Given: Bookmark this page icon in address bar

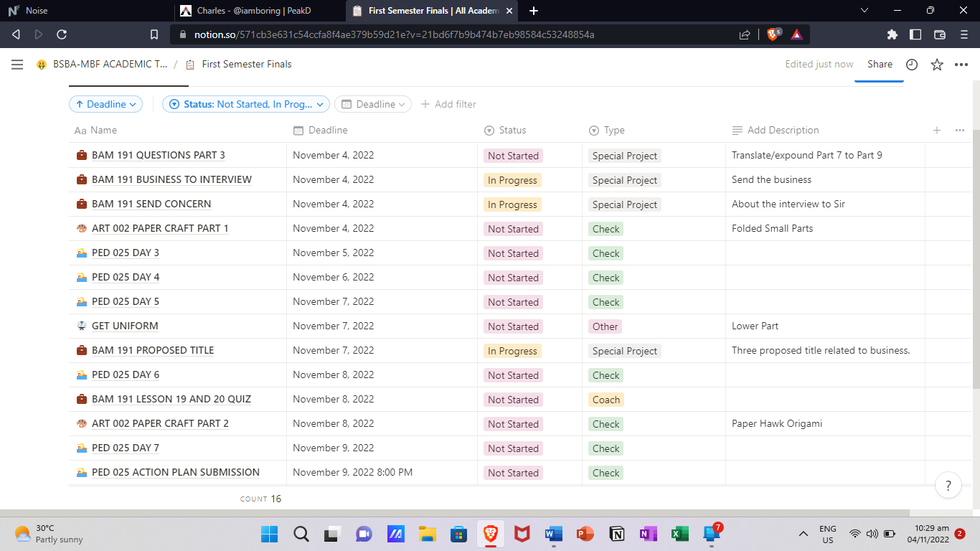Looking at the screenshot, I should pyautogui.click(x=154, y=34).
